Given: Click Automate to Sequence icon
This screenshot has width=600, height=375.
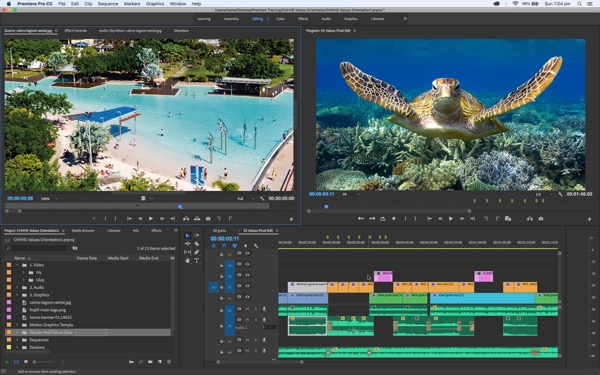Looking at the screenshot, I should (131, 362).
